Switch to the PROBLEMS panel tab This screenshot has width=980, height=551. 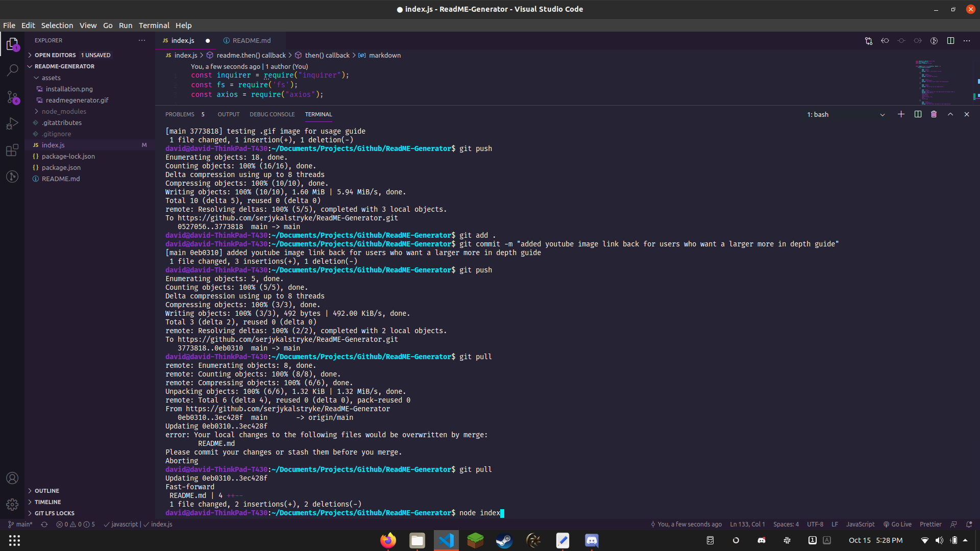tap(180, 114)
